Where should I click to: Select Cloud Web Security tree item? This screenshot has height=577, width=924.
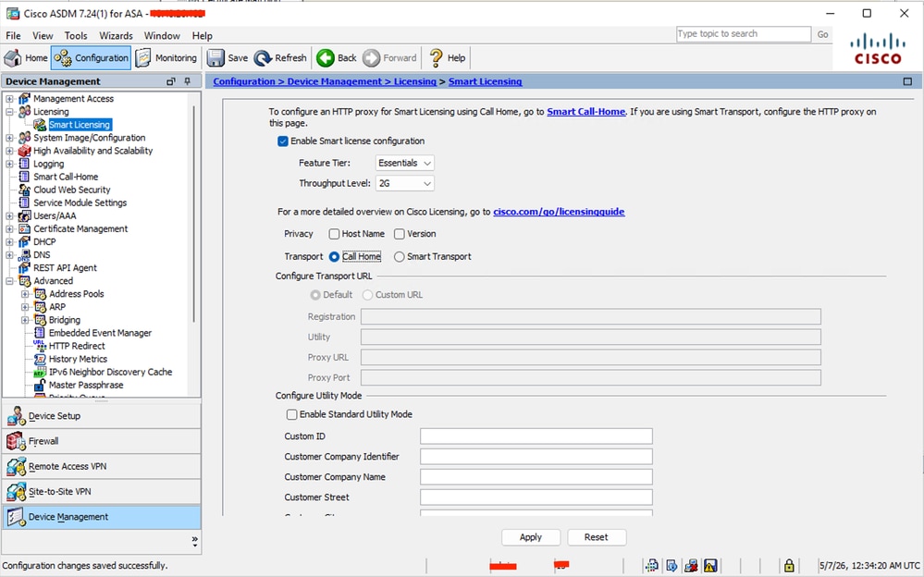coord(71,190)
